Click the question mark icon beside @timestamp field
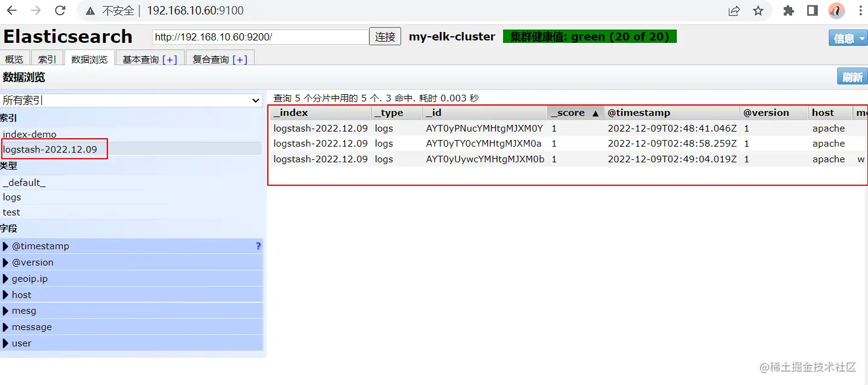 coord(258,246)
